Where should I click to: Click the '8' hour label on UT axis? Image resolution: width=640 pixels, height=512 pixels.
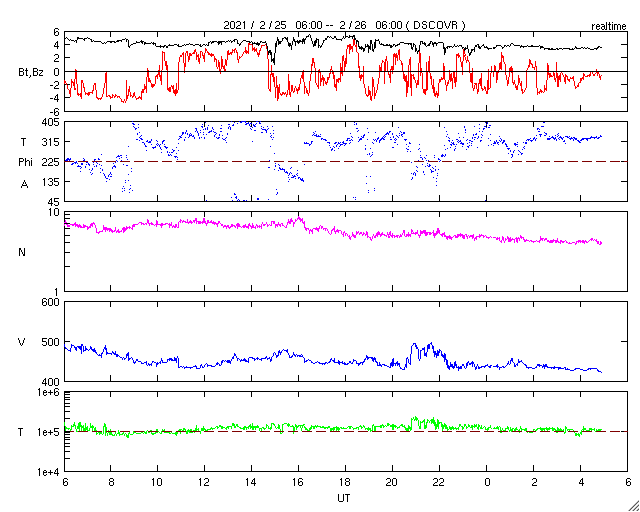[111, 481]
